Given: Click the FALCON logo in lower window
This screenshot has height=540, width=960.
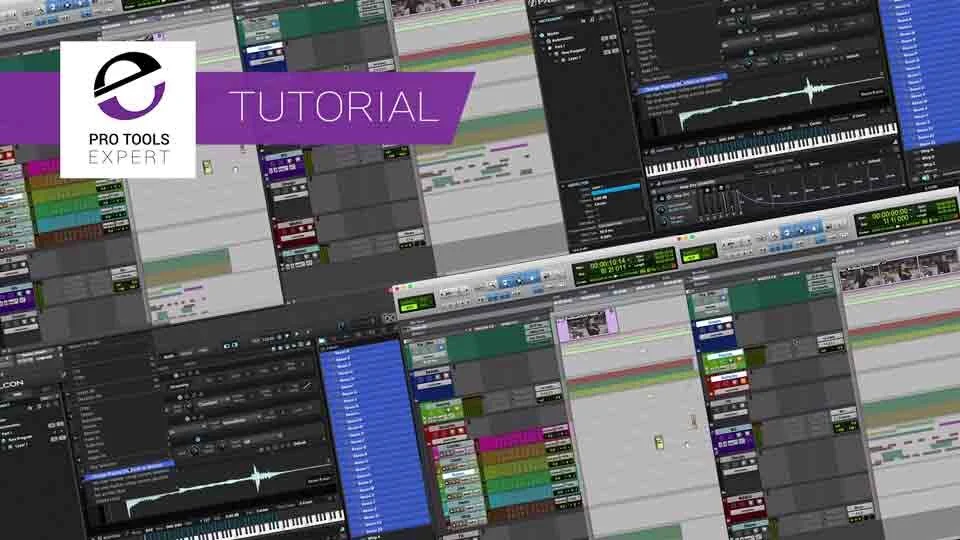Looking at the screenshot, I should pos(12,383).
